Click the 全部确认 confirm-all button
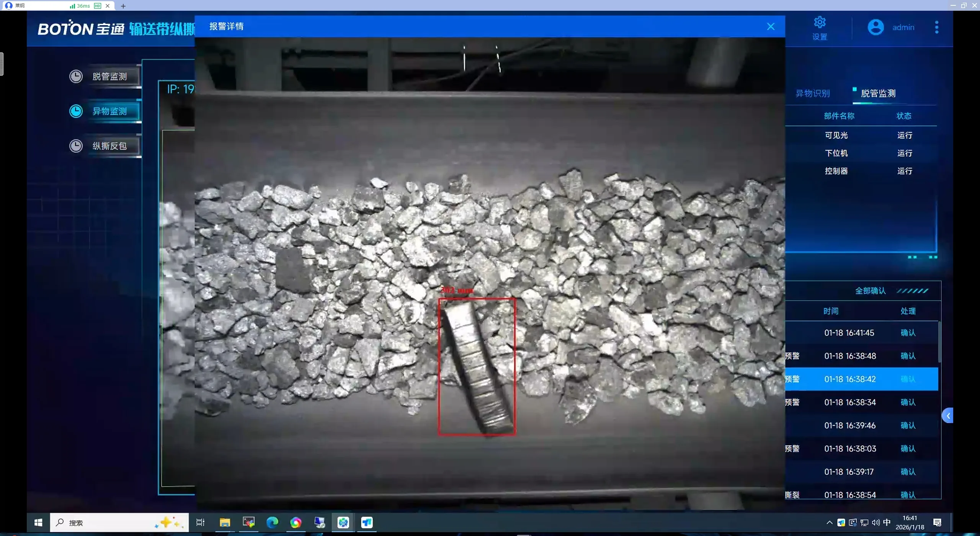 coord(870,291)
